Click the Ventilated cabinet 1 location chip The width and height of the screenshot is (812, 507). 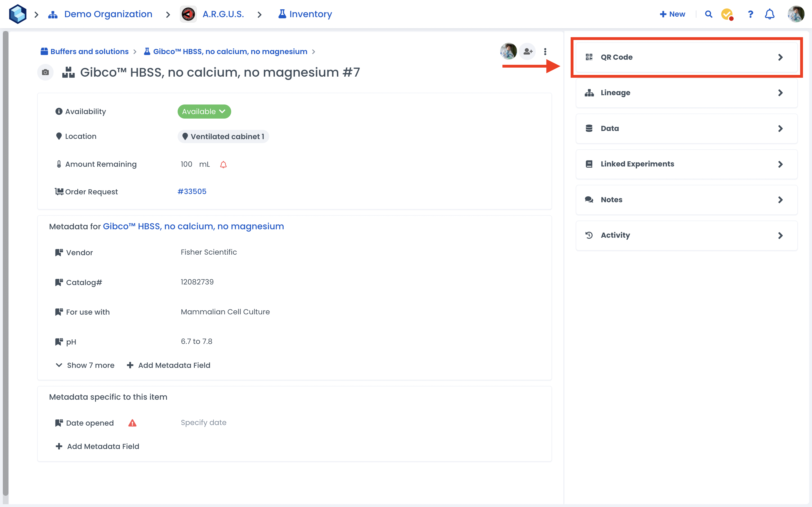(223, 137)
